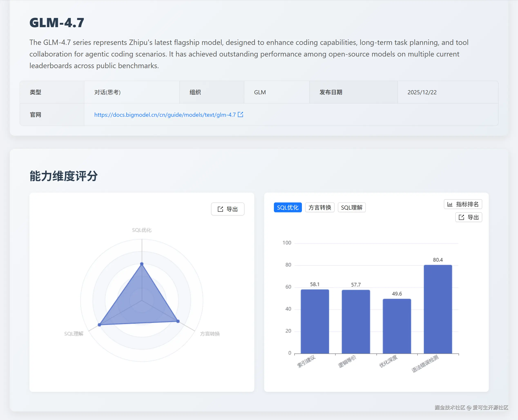
Task: Click the export icon in the bar chart panel
Action: point(461,217)
